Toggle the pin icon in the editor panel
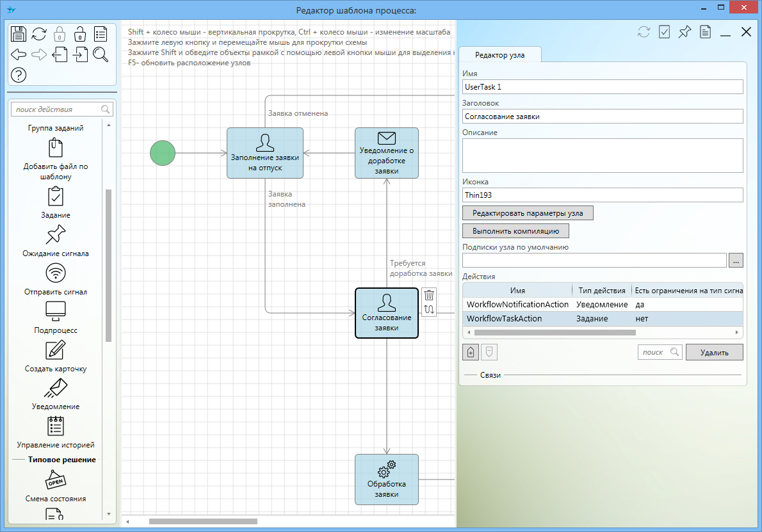The height and width of the screenshot is (532, 762). (685, 32)
